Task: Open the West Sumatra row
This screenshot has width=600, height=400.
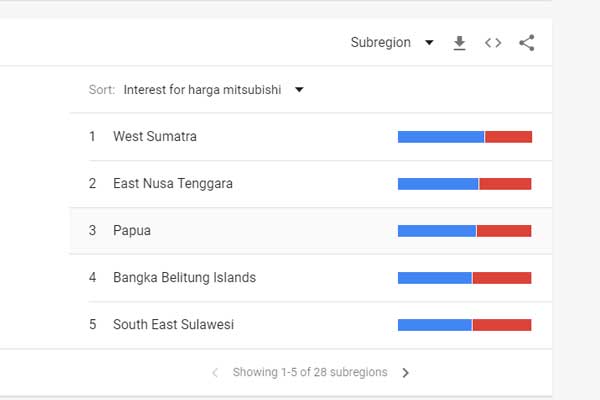Action: (310, 137)
